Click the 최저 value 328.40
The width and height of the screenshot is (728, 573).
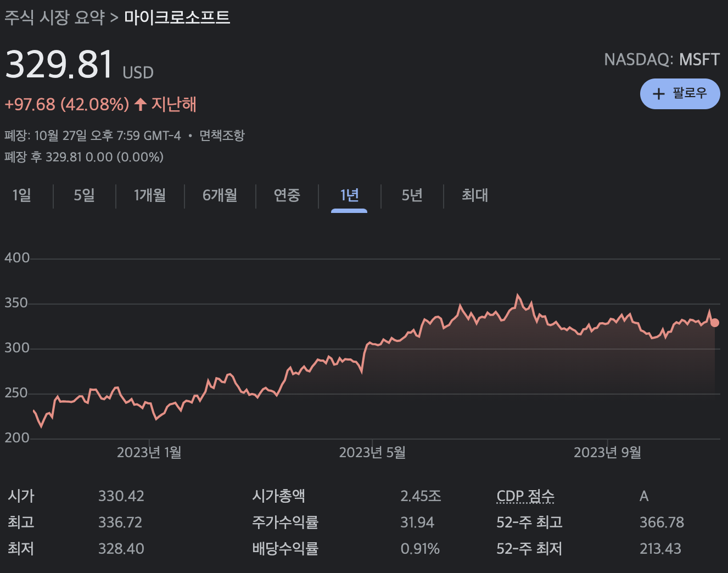click(x=121, y=549)
